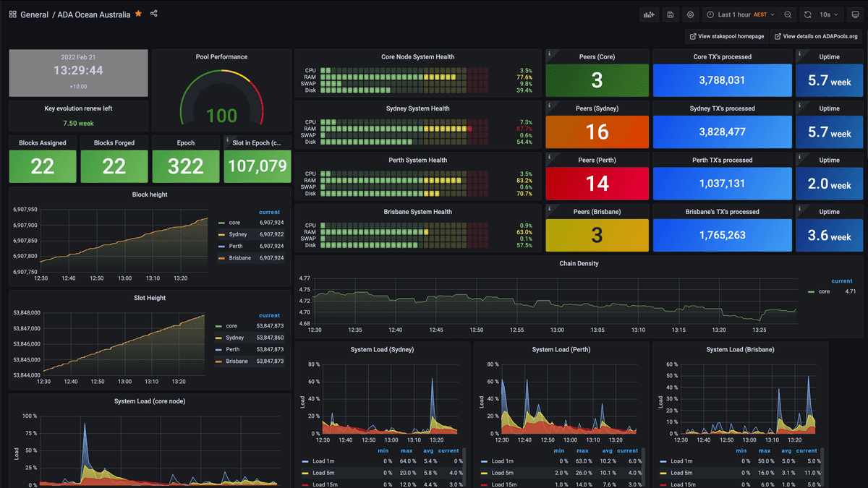Sort Slot Height legend by current
Screen dimensions: 868x488
pyautogui.click(x=270, y=315)
